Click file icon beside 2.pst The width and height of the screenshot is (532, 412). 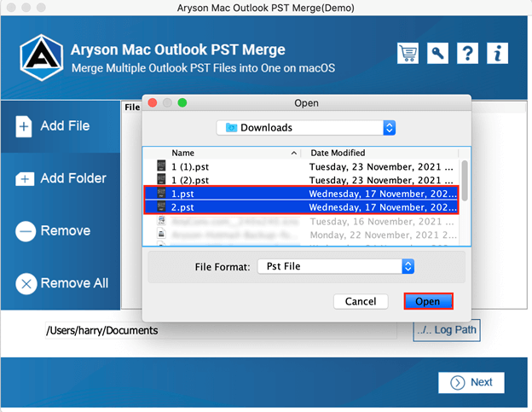161,206
